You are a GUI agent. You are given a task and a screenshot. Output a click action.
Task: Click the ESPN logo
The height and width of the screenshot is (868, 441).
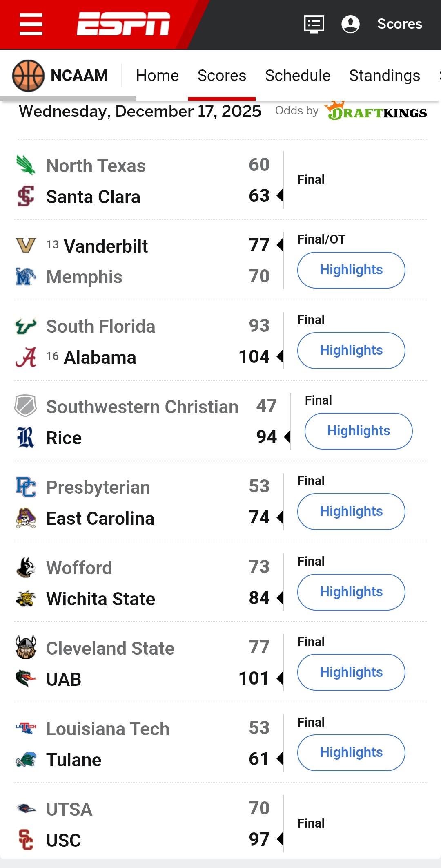click(x=123, y=24)
